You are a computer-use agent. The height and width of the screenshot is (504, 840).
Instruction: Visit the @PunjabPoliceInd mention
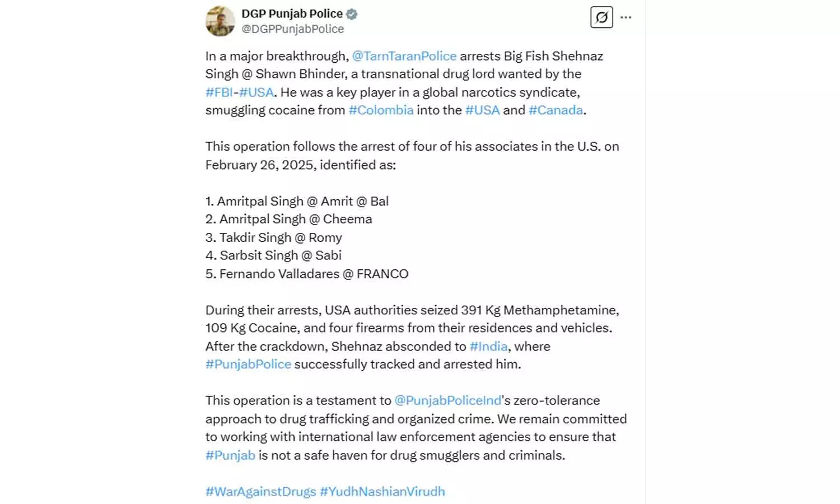click(448, 401)
